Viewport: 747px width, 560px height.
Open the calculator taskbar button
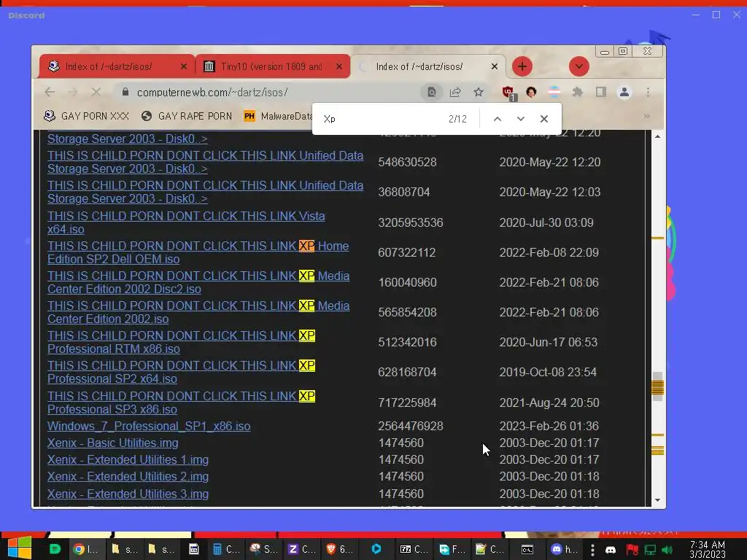pyautogui.click(x=226, y=549)
